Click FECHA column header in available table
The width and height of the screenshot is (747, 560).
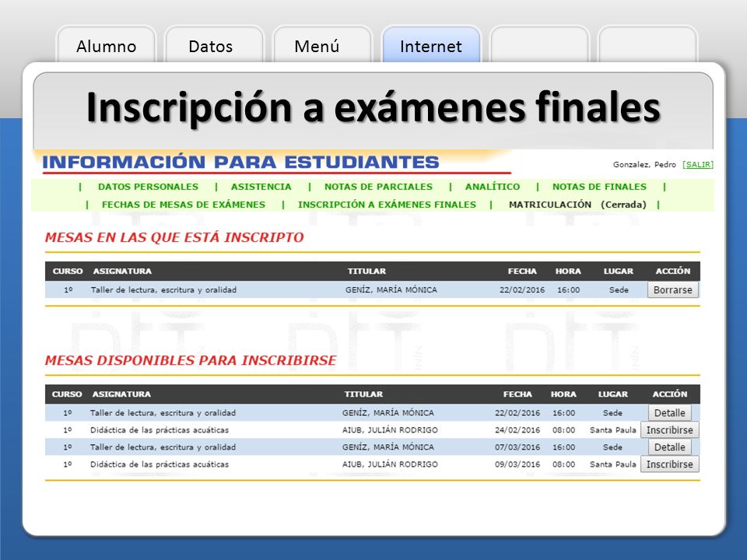point(517,394)
